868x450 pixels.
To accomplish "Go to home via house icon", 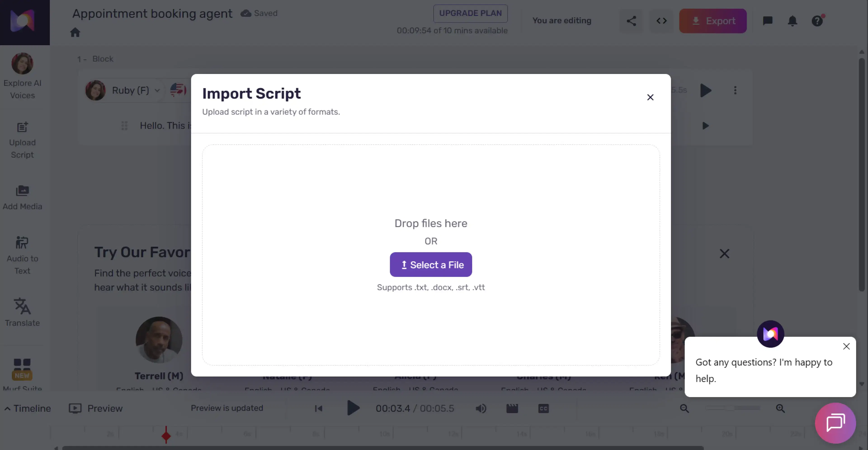I will click(x=75, y=32).
